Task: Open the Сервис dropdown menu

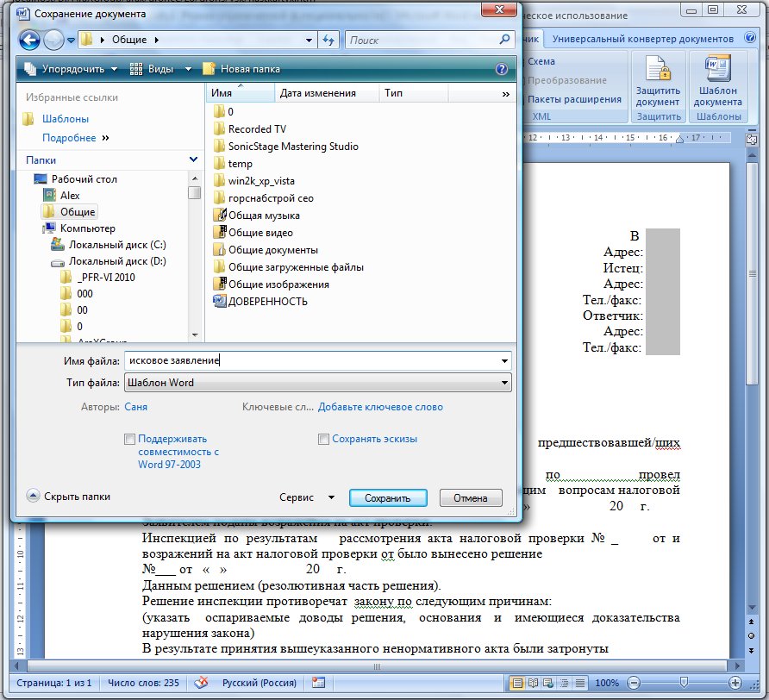Action: tap(308, 497)
